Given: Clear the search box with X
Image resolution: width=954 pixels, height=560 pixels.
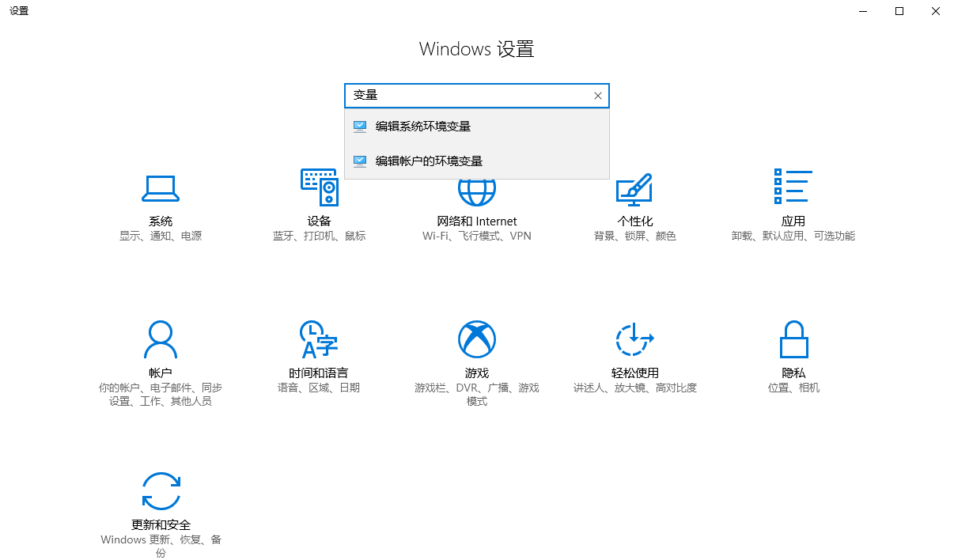Looking at the screenshot, I should (598, 96).
